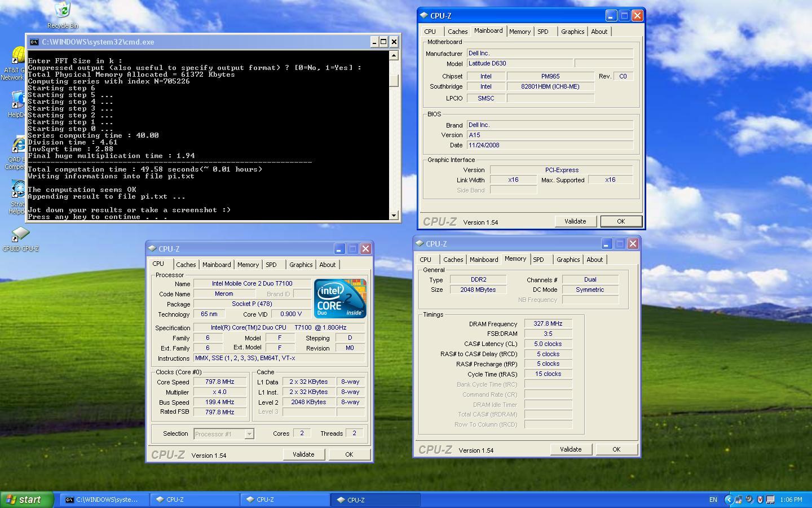Open Mainboard tab in the CPU window
Image resolution: width=812 pixels, height=508 pixels.
tap(217, 265)
